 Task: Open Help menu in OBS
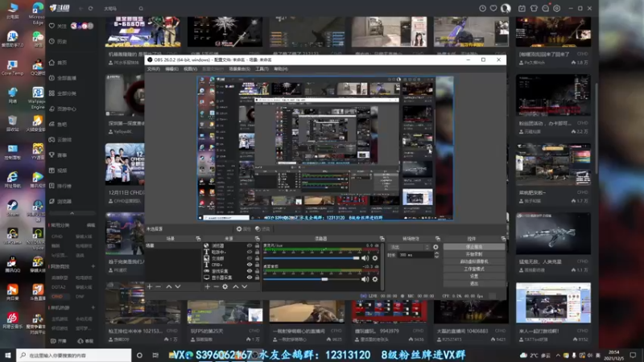tap(280, 69)
